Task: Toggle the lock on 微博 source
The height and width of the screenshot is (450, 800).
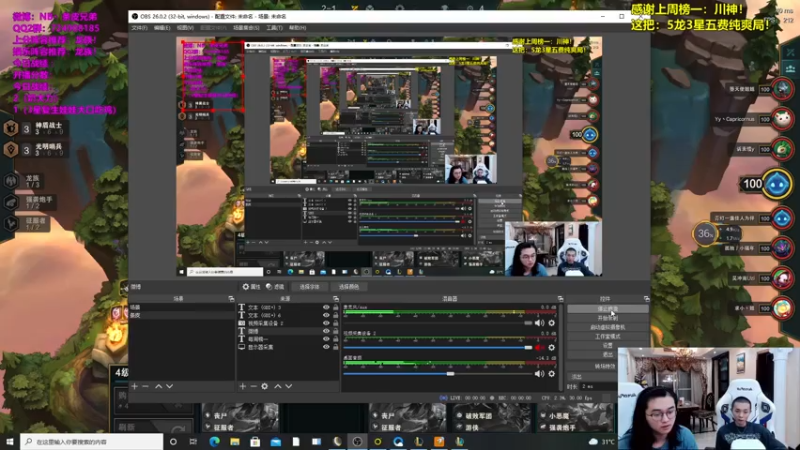Action: click(x=335, y=331)
